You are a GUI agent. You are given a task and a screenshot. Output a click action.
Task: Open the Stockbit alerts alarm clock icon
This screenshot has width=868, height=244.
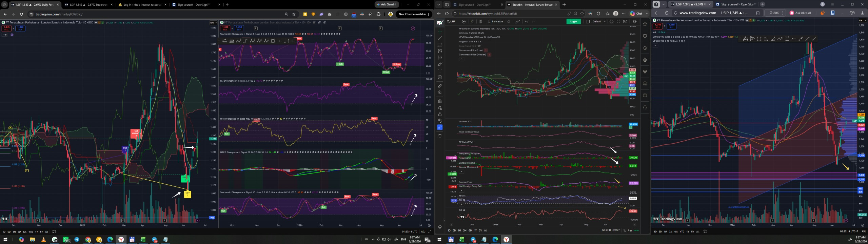[x=645, y=36]
